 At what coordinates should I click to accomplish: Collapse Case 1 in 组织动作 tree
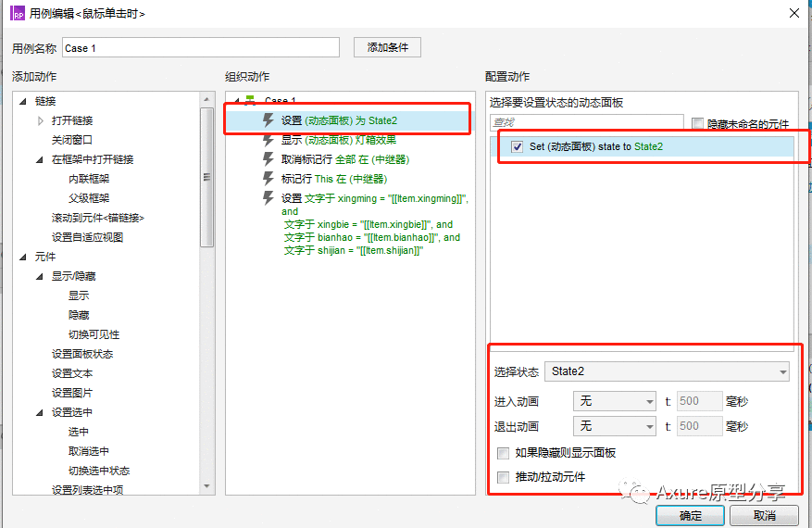237,101
